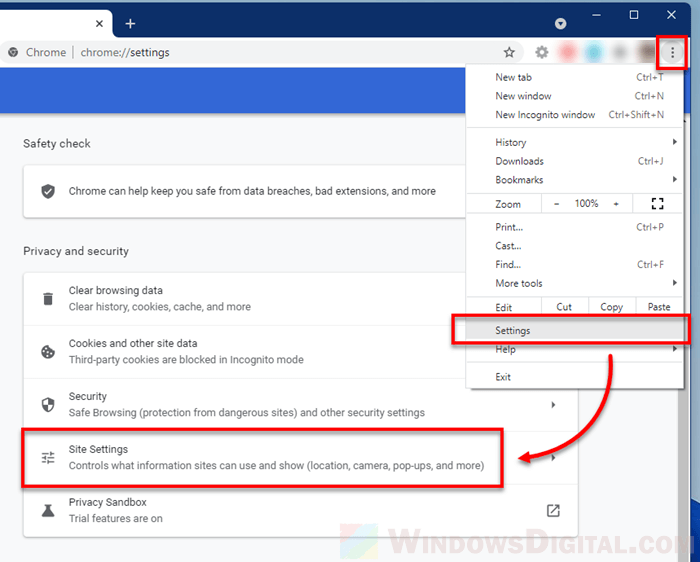Click the red blurred extension icon
The image size is (700, 562).
(x=568, y=53)
